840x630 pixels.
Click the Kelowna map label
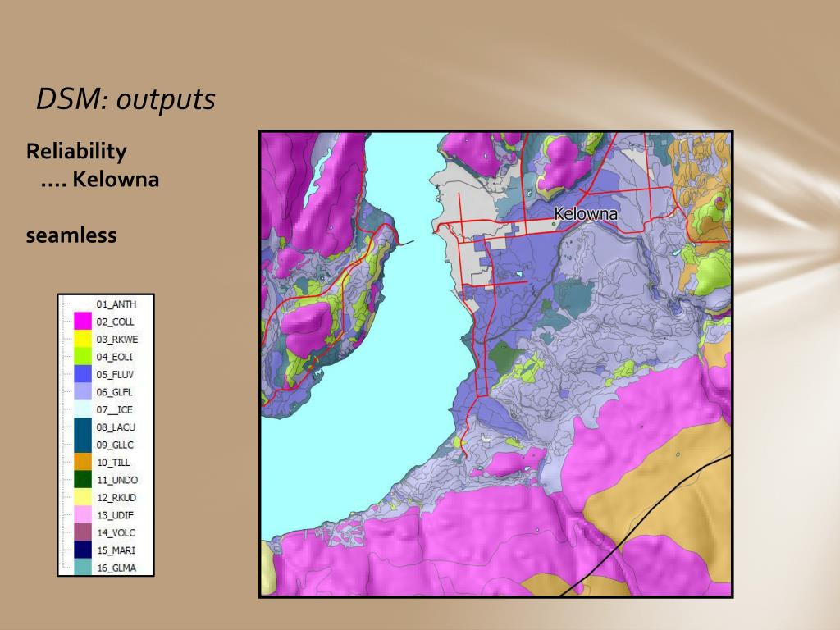pos(586,214)
